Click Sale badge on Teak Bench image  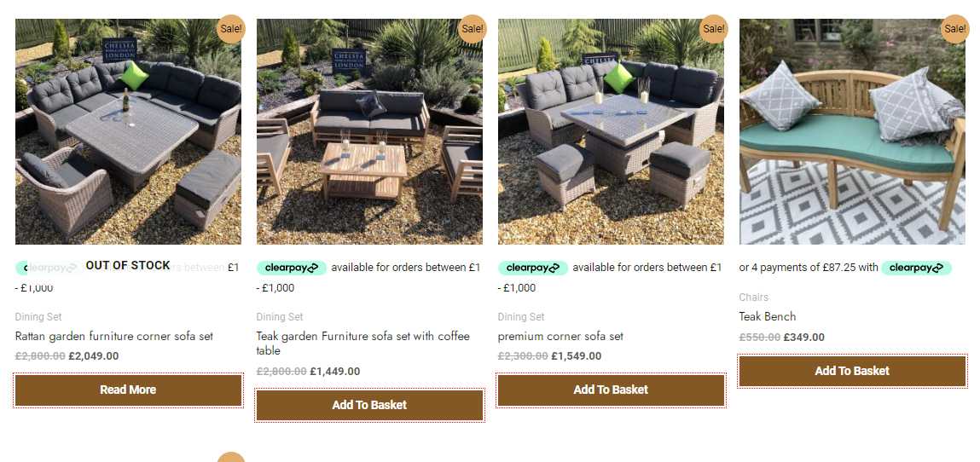(x=954, y=29)
